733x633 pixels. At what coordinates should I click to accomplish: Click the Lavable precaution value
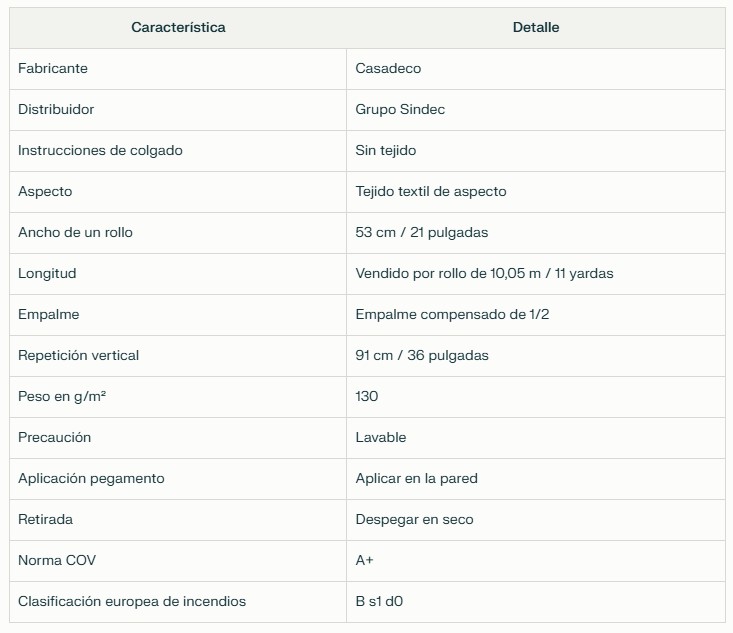click(x=381, y=438)
